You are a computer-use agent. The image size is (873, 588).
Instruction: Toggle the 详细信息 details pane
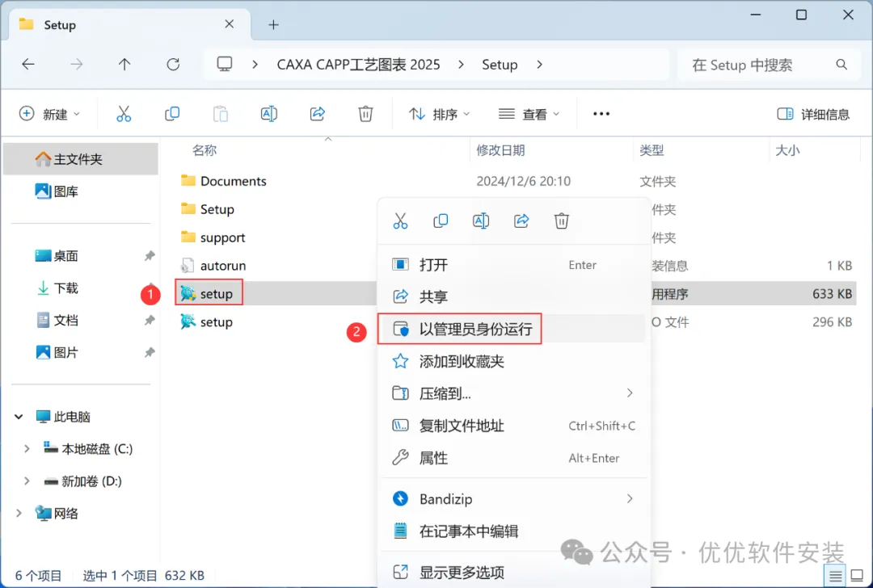point(813,114)
